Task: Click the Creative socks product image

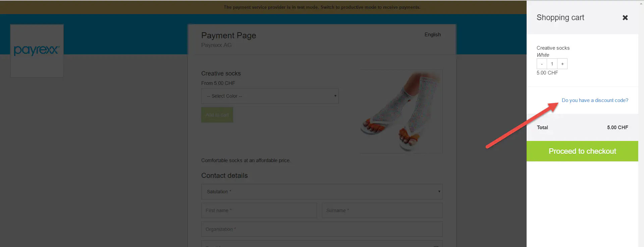Action: [x=400, y=111]
